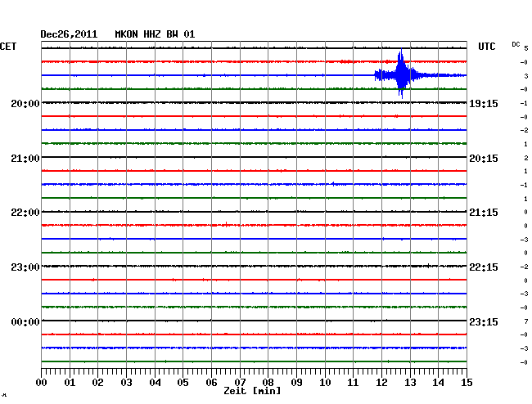Click the DC value 5 at top

point(526,48)
